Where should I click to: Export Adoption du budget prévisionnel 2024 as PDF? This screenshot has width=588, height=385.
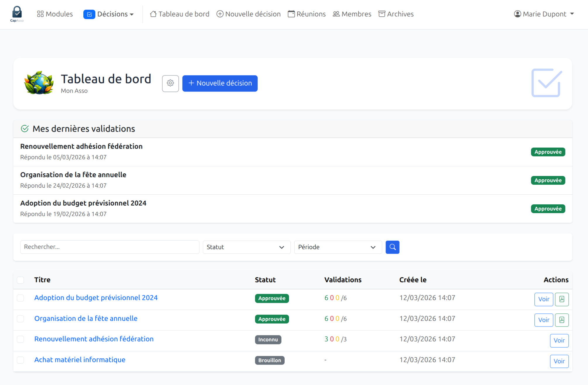click(562, 299)
